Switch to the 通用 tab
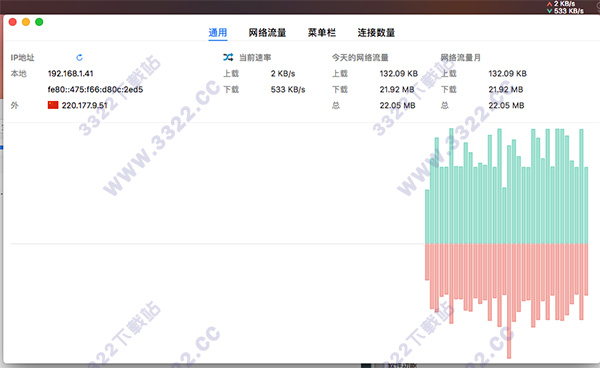 (x=218, y=33)
